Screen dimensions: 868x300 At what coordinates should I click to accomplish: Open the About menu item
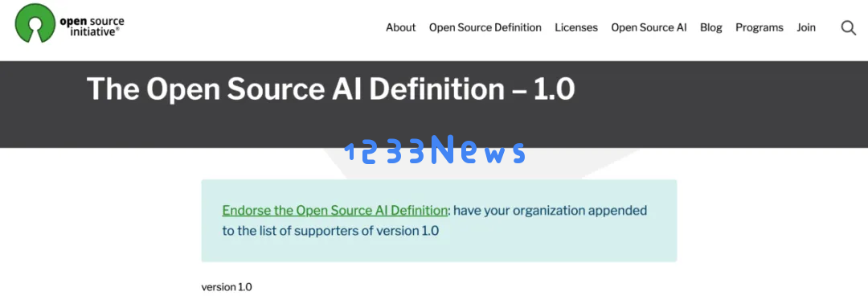(x=401, y=27)
